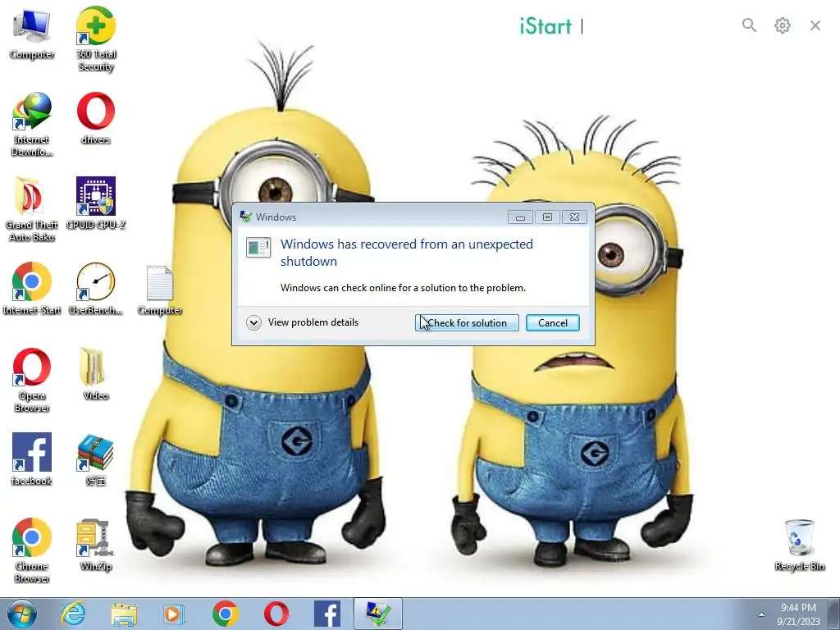Open the Recycle Bin
Viewport: 840px width, 630px height.
point(799,545)
